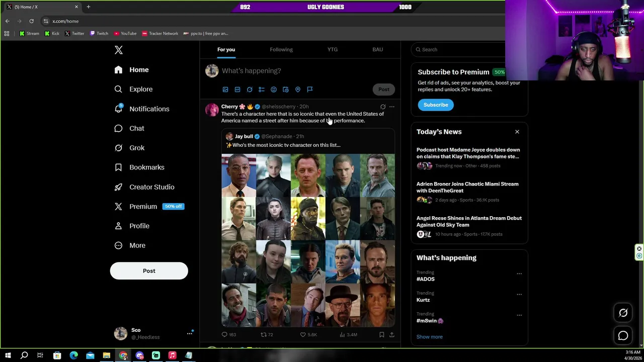Open the YouTube bookmark
Viewport: 644px width, 362px height.
point(125,34)
